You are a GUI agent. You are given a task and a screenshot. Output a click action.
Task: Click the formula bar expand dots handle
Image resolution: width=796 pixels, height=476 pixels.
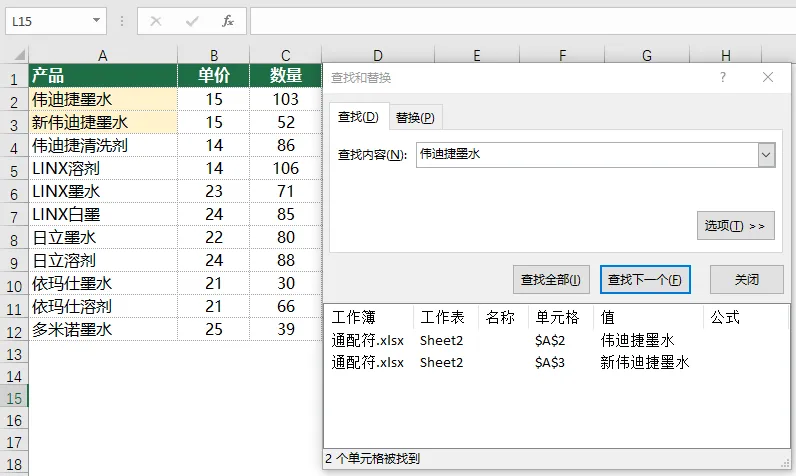point(122,21)
